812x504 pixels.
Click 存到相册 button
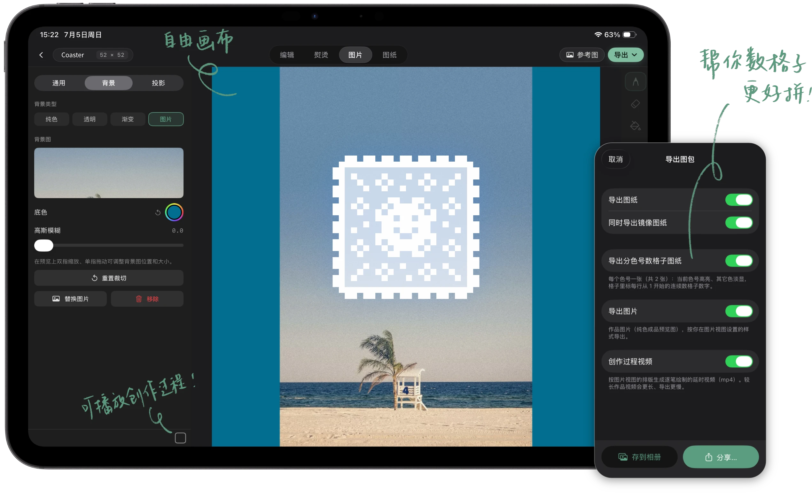pyautogui.click(x=639, y=457)
